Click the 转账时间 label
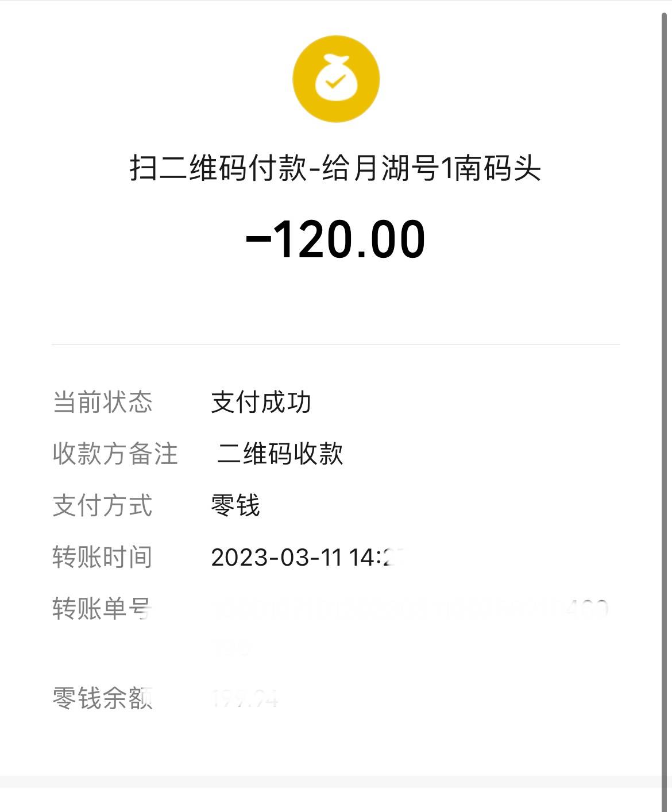Image resolution: width=672 pixels, height=812 pixels. click(102, 557)
